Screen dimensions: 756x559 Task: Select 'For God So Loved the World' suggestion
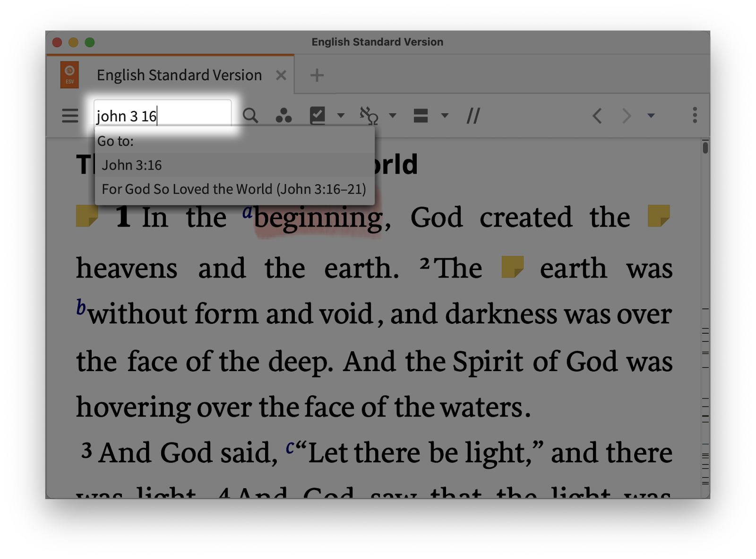(234, 189)
